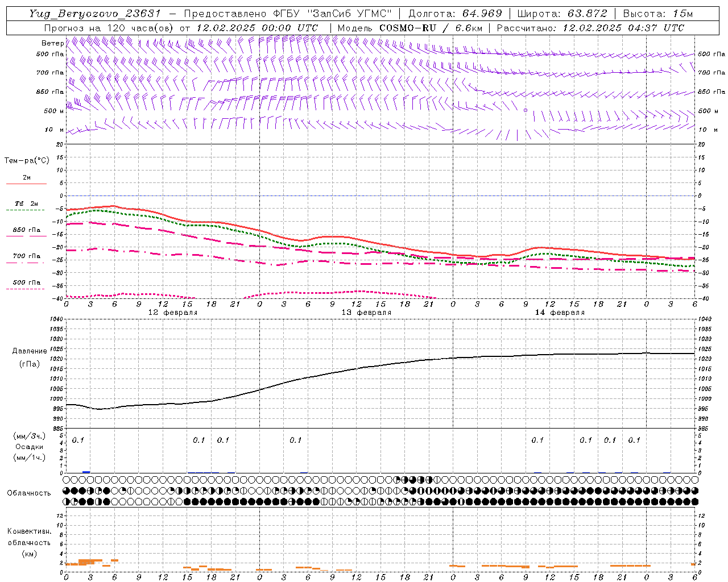Click the (гПа) pressure unit label

coord(30,364)
